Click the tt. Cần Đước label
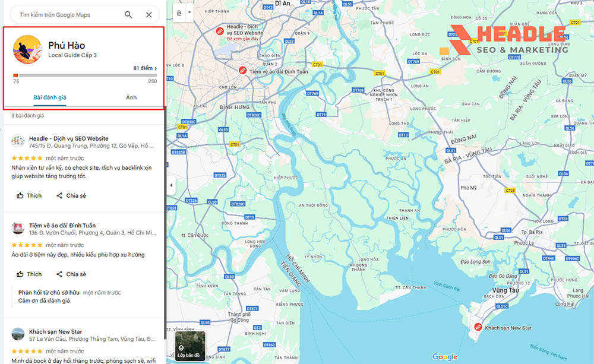Image resolution: width=594 pixels, height=364 pixels. tap(195, 235)
